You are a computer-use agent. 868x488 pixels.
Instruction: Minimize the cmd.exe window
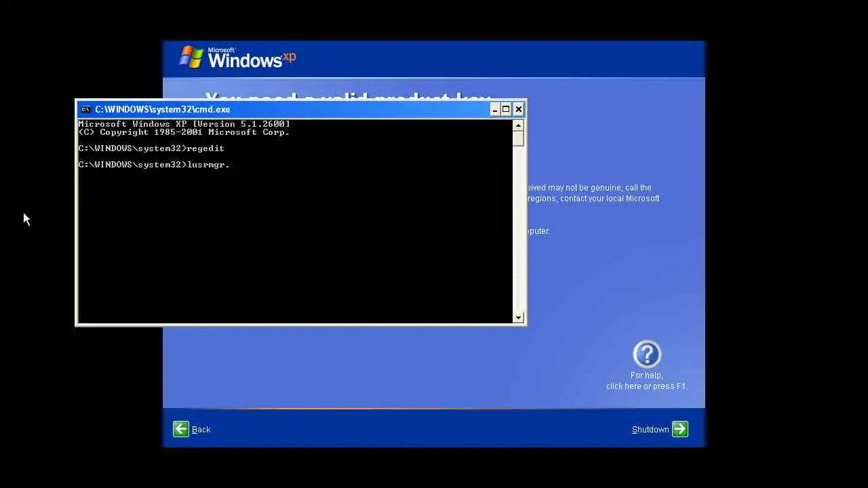pyautogui.click(x=495, y=109)
